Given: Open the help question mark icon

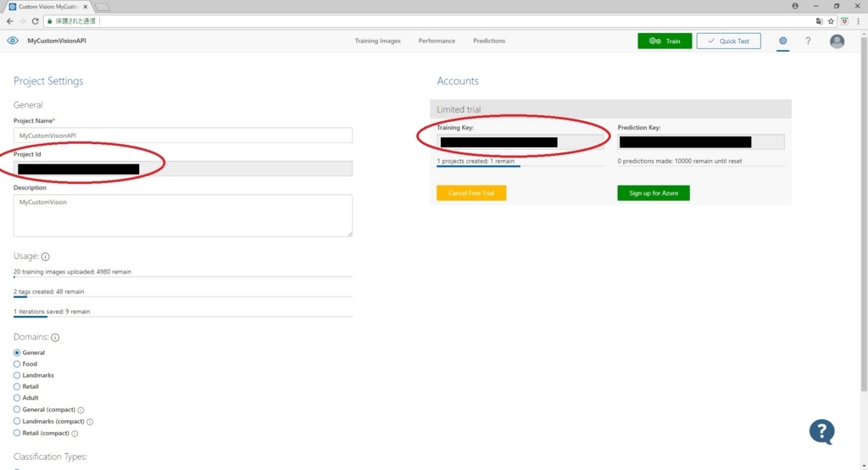Looking at the screenshot, I should point(808,41).
